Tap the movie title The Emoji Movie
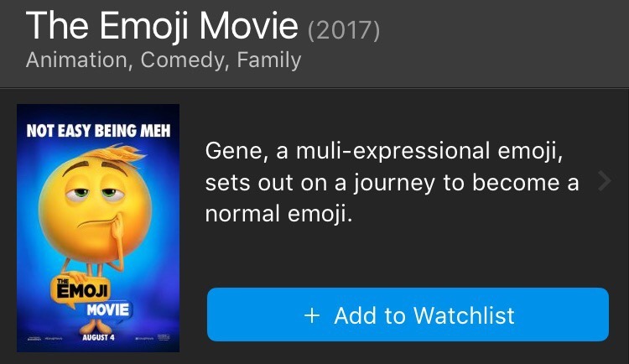 click(162, 26)
